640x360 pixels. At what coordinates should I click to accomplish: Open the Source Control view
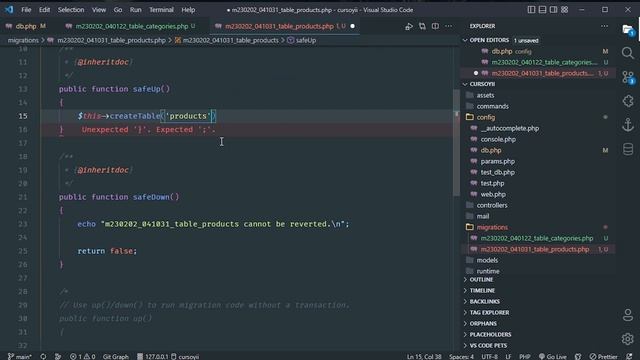628,77
